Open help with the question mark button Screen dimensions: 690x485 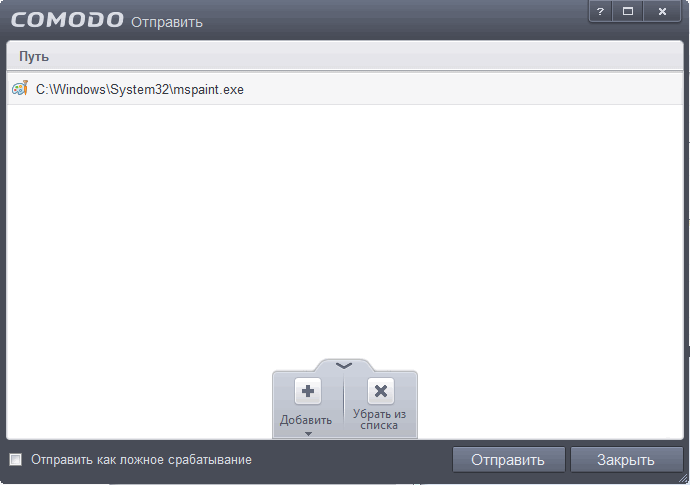(600, 11)
